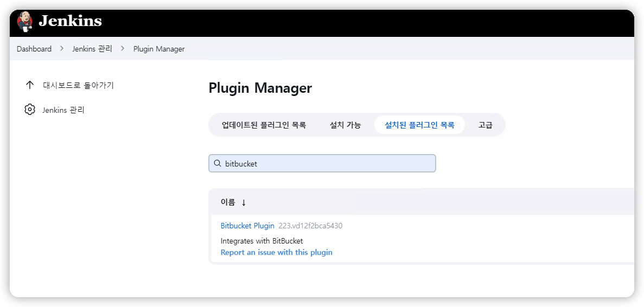Click the gear icon in the sidebar

(x=30, y=110)
